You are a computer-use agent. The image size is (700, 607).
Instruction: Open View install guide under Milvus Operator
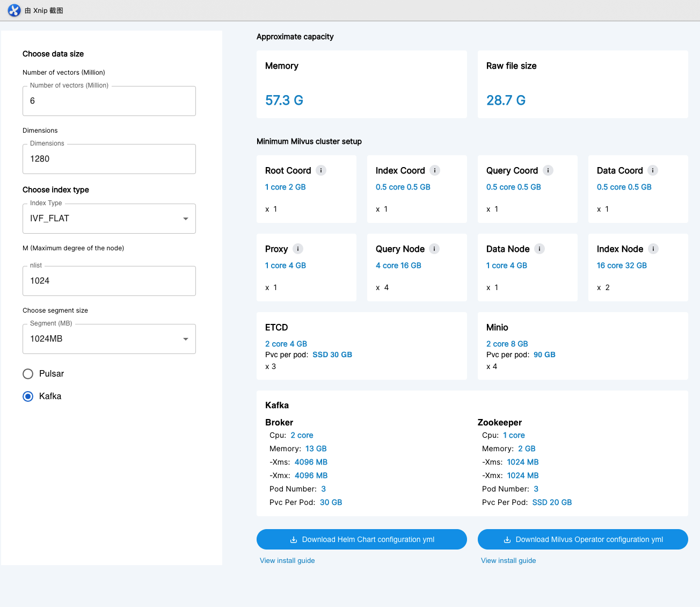[x=508, y=560]
